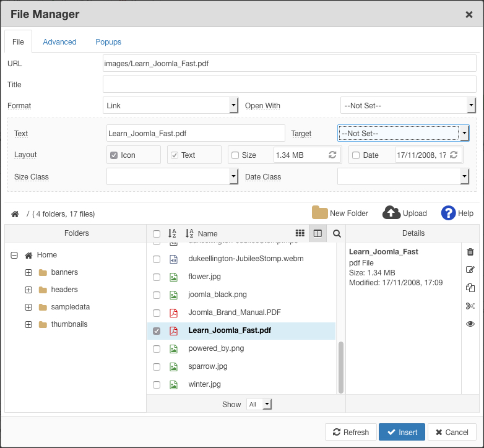The height and width of the screenshot is (448, 484).
Task: Switch to the Advanced tab
Action: coord(59,42)
